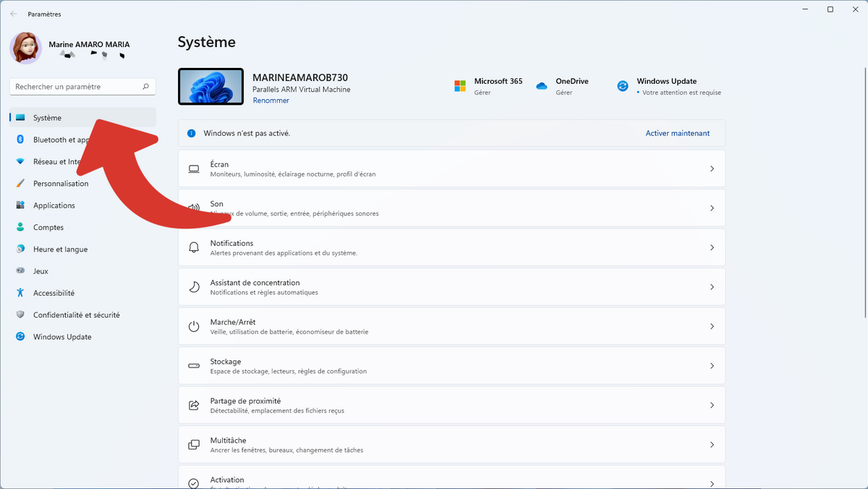This screenshot has width=868, height=489.
Task: Click the Système sidebar icon
Action: pyautogui.click(x=20, y=118)
